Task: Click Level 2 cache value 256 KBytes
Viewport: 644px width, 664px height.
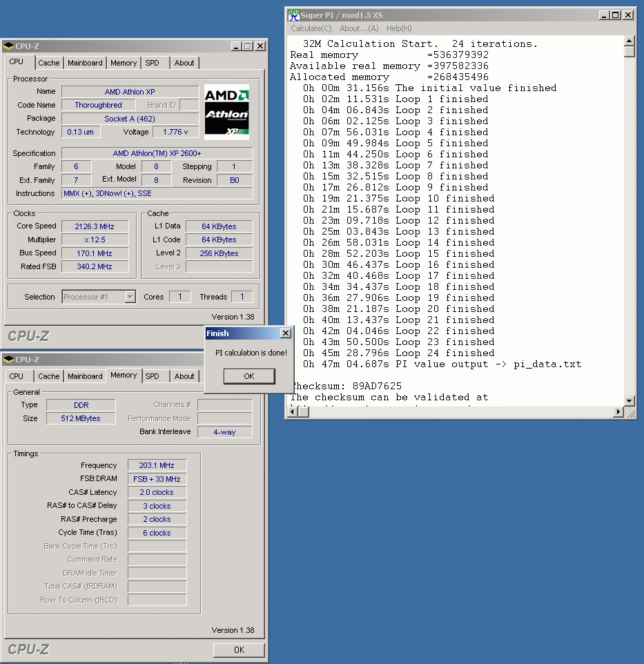Action: (219, 253)
